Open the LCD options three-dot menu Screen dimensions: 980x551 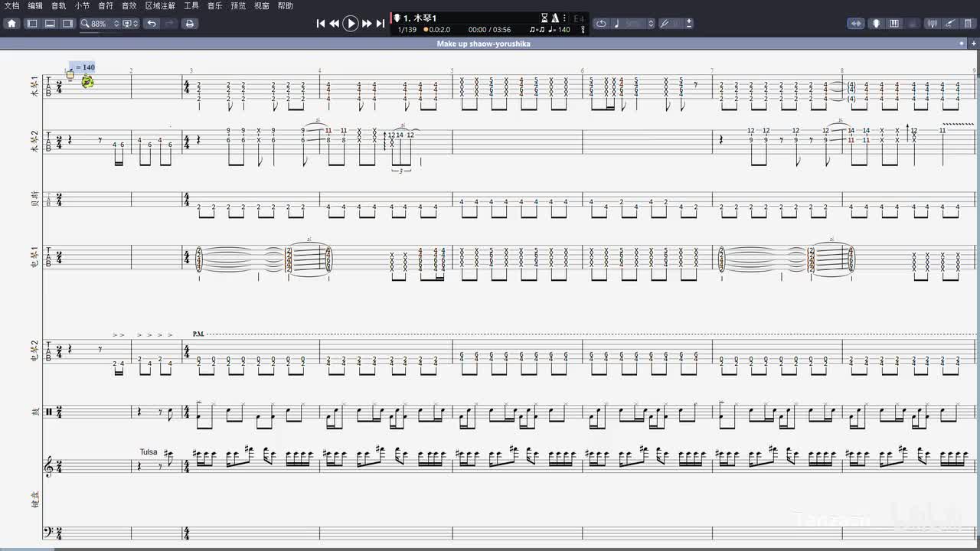(565, 18)
